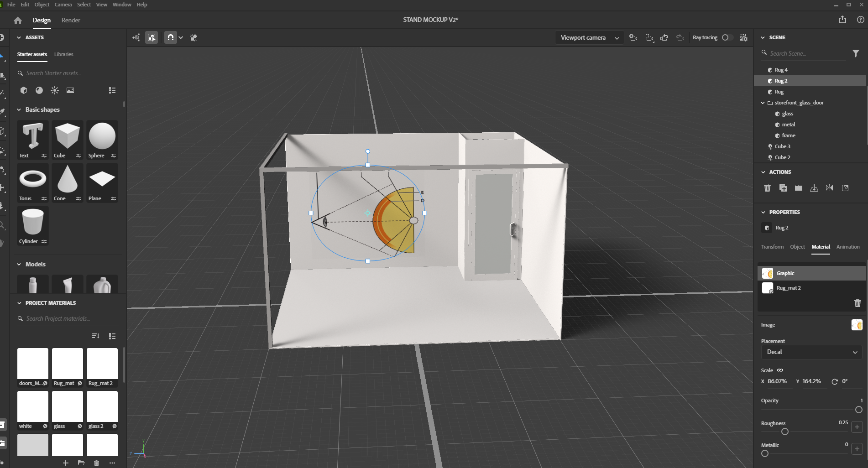Open the Camera menu
Viewport: 868px width, 468px height.
coord(63,5)
